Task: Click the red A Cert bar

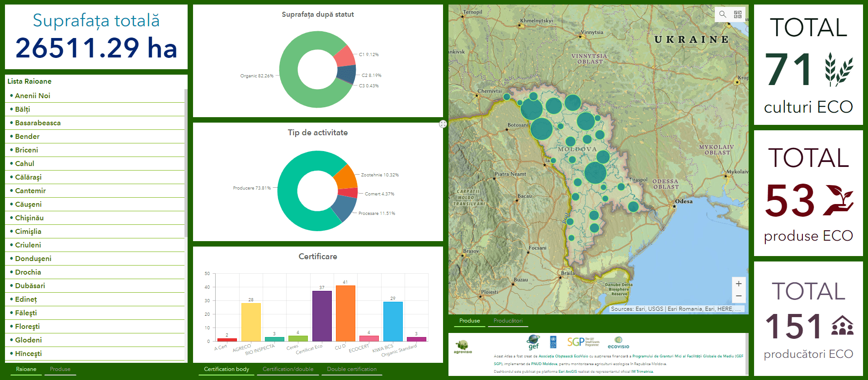Action: (x=227, y=340)
